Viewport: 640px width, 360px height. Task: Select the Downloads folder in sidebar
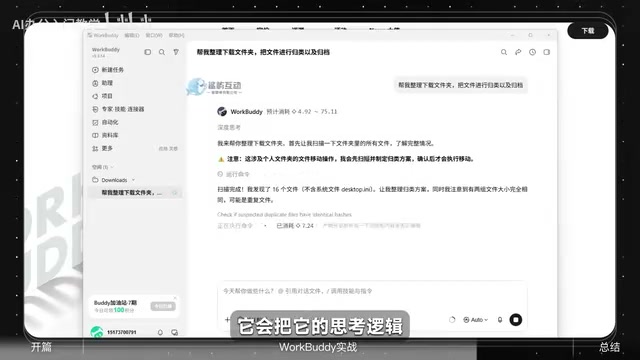click(110, 180)
